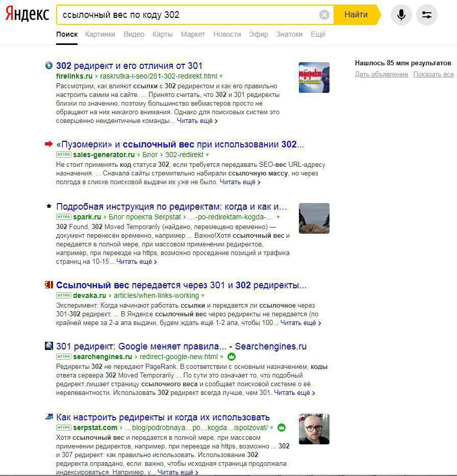457x476 pixels.
Task: Open result "301 редирект: Google меняет правила"
Action: click(182, 346)
